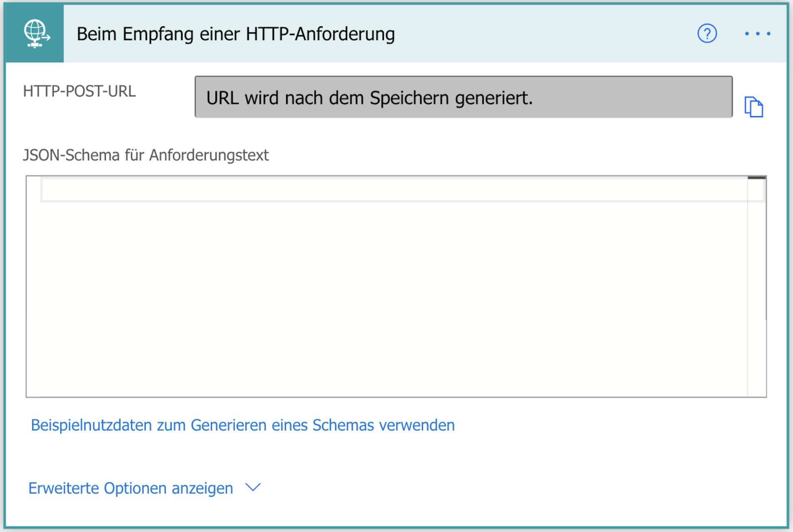This screenshot has height=532, width=793.
Task: Click the left gutter of the JSON editor
Action: [x=33, y=287]
